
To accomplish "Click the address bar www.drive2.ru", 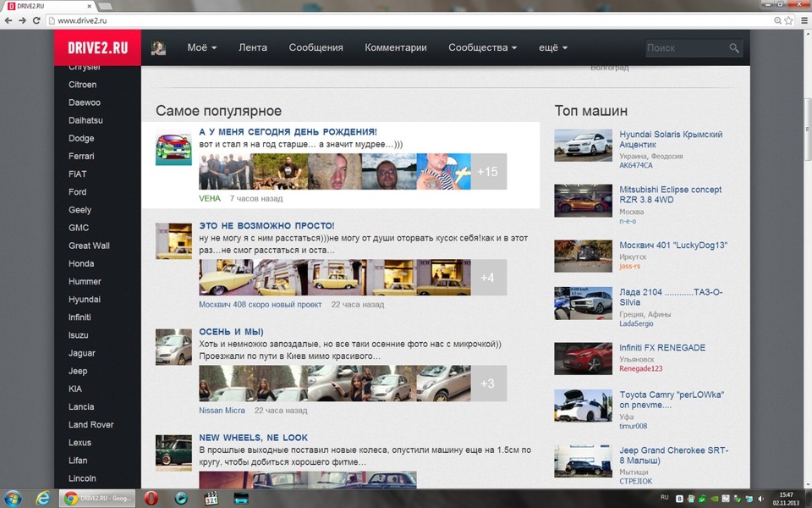I will point(409,20).
